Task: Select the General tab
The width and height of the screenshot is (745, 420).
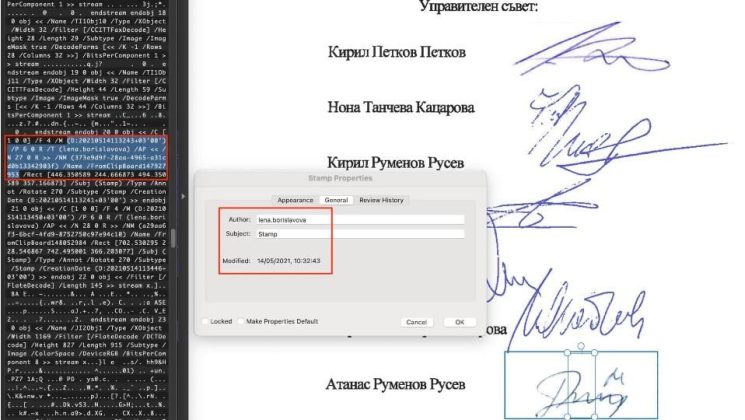Action: (x=336, y=199)
